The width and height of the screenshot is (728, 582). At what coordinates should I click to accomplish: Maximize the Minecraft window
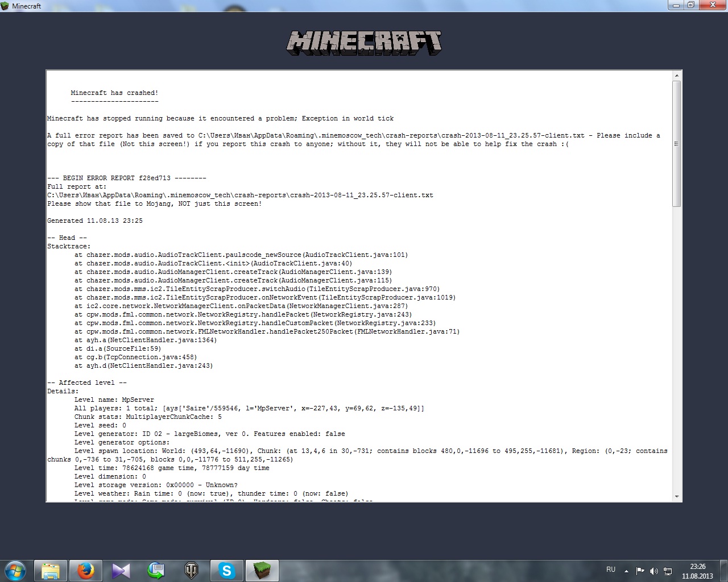690,5
